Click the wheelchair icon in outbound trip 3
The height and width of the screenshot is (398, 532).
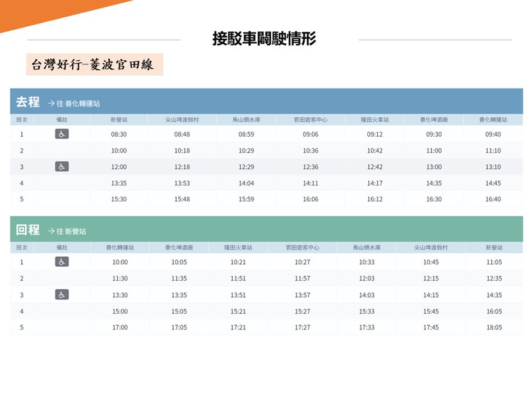[62, 166]
